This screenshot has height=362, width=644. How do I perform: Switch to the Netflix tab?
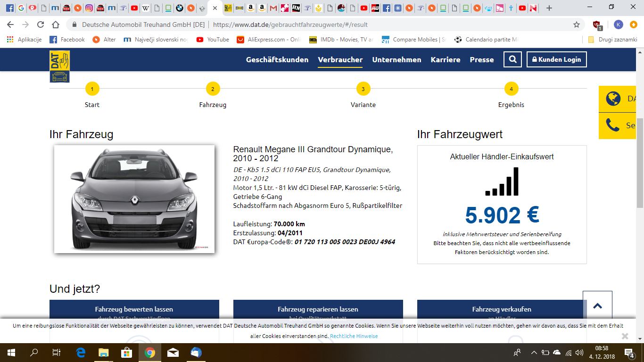click(533, 8)
